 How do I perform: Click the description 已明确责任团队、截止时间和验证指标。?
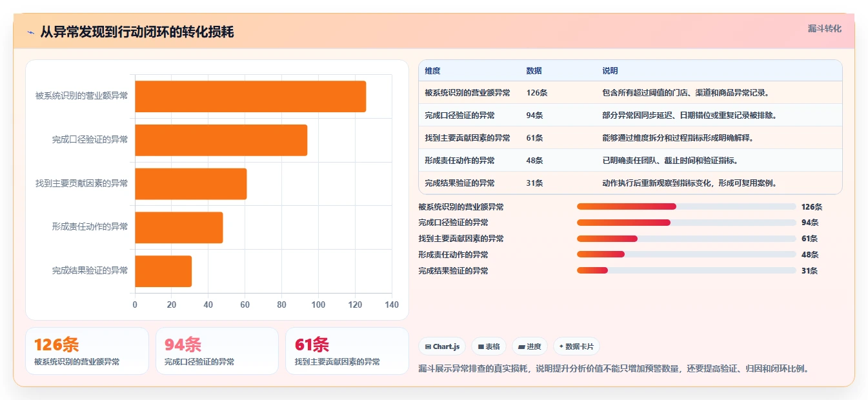670,161
